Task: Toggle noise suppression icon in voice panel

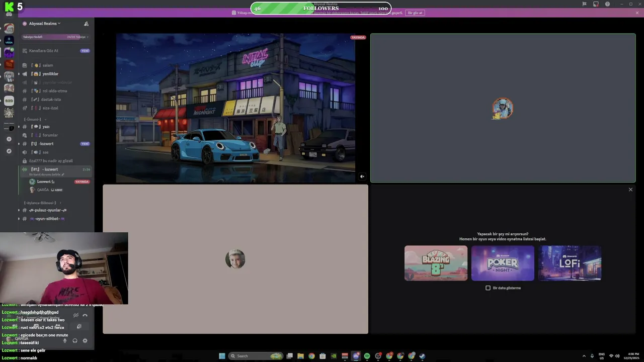Action: pos(75,315)
